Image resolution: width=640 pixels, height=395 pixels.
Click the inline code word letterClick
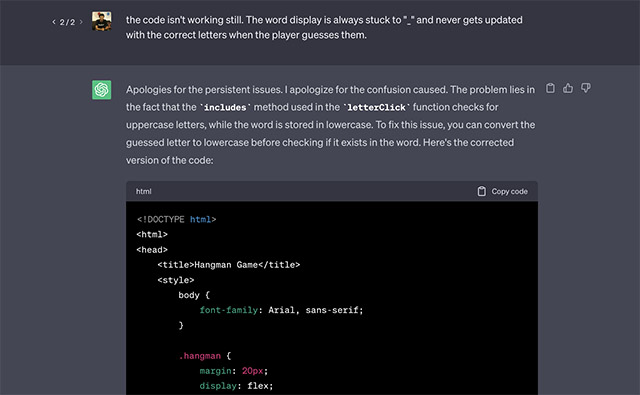(x=376, y=107)
